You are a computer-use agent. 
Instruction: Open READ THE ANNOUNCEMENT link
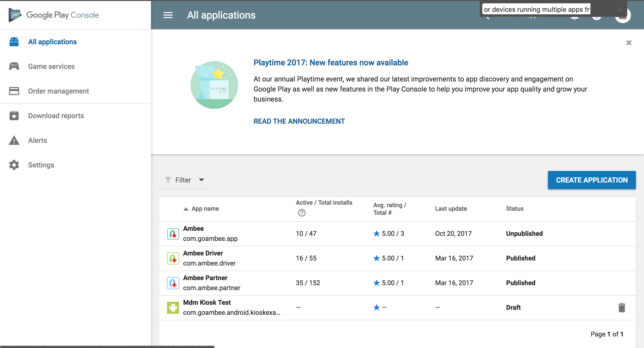point(299,121)
